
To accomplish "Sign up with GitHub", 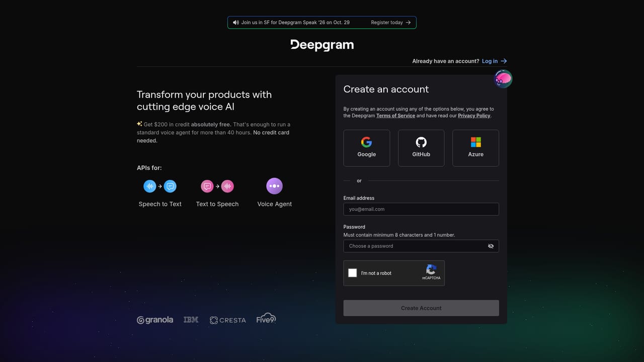I will [421, 148].
